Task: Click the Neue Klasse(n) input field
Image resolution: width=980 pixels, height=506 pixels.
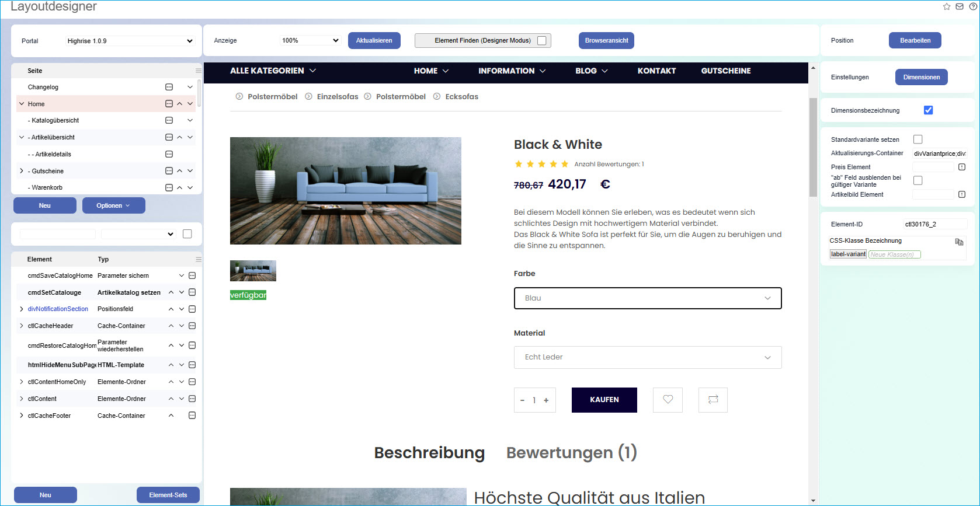Action: [x=895, y=254]
